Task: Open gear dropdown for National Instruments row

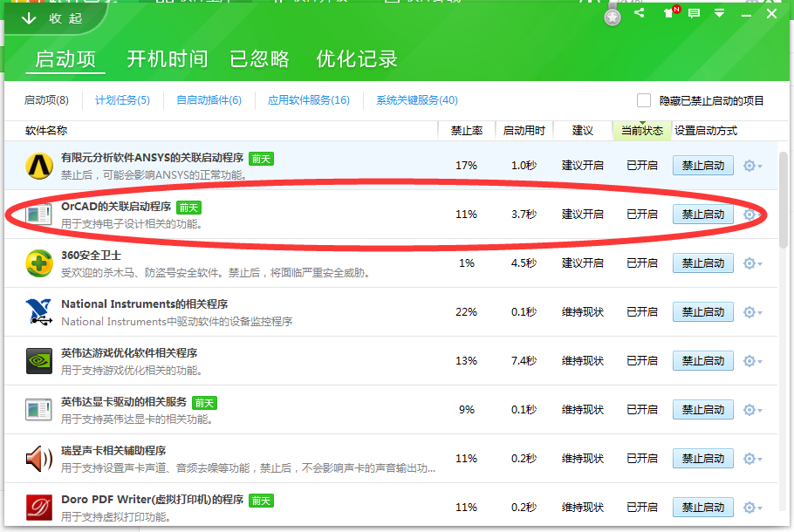Action: [x=752, y=312]
